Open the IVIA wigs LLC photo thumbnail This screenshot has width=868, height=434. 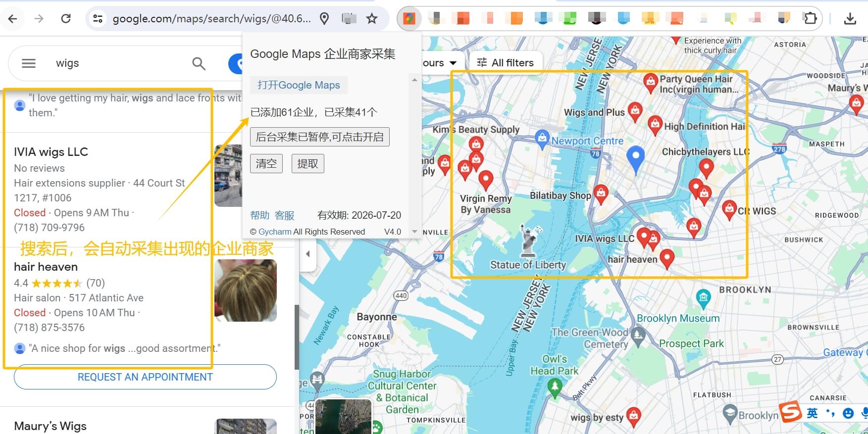[228, 176]
